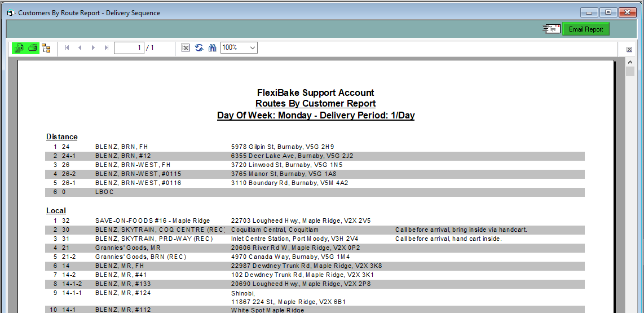Click the Email Report button
Screen dimensions: 644x313
tap(586, 29)
